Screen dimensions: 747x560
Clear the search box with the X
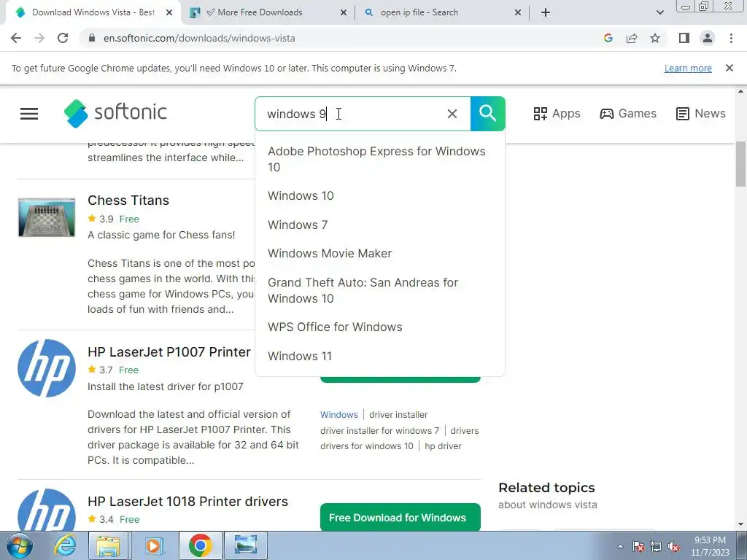pyautogui.click(x=452, y=114)
